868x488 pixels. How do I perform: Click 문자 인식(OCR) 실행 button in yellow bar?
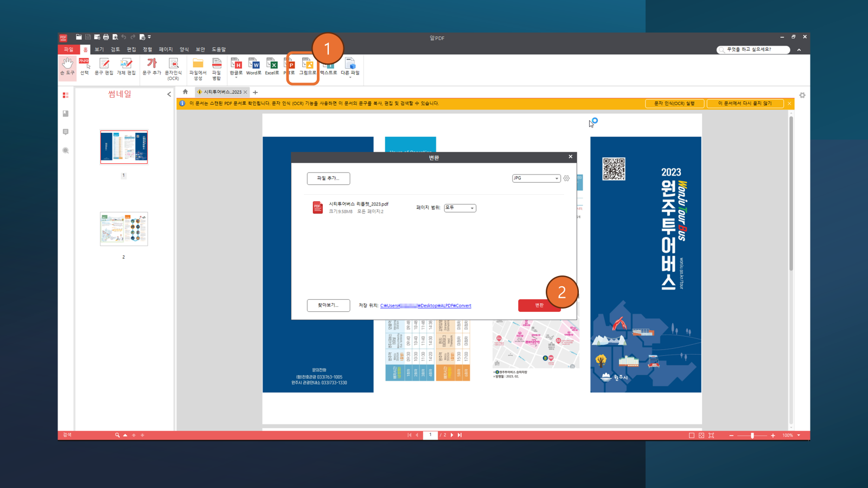(x=674, y=104)
